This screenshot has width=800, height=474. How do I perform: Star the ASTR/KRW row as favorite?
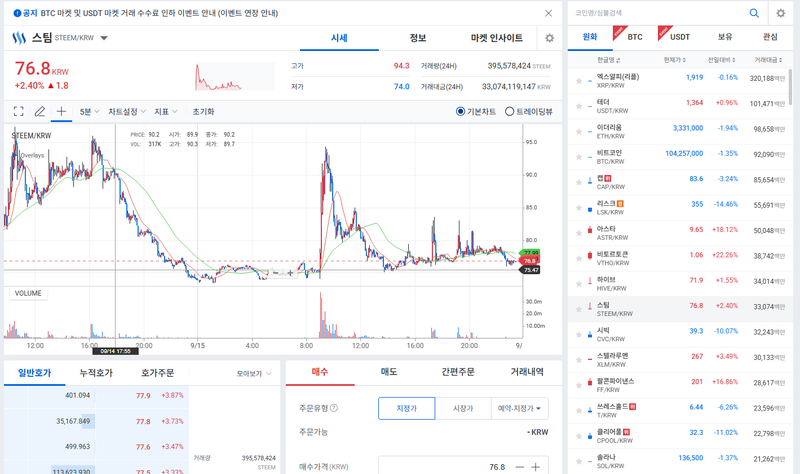click(x=579, y=233)
